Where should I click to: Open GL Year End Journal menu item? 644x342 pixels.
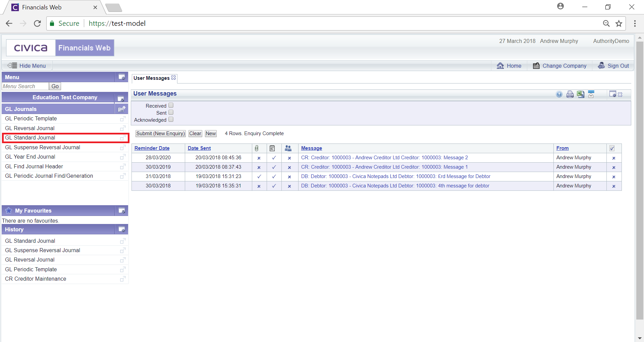pyautogui.click(x=30, y=157)
